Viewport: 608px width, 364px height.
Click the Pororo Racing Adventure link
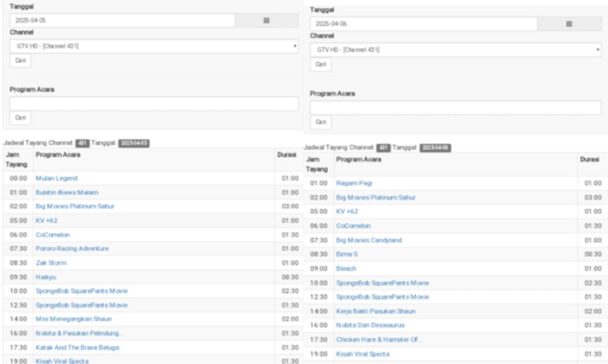[x=72, y=249]
